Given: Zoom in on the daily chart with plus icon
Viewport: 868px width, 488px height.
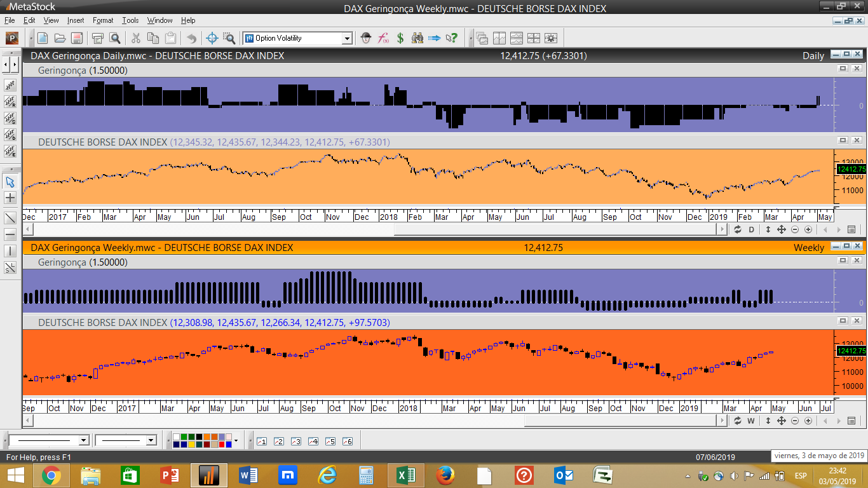Looking at the screenshot, I should [808, 229].
